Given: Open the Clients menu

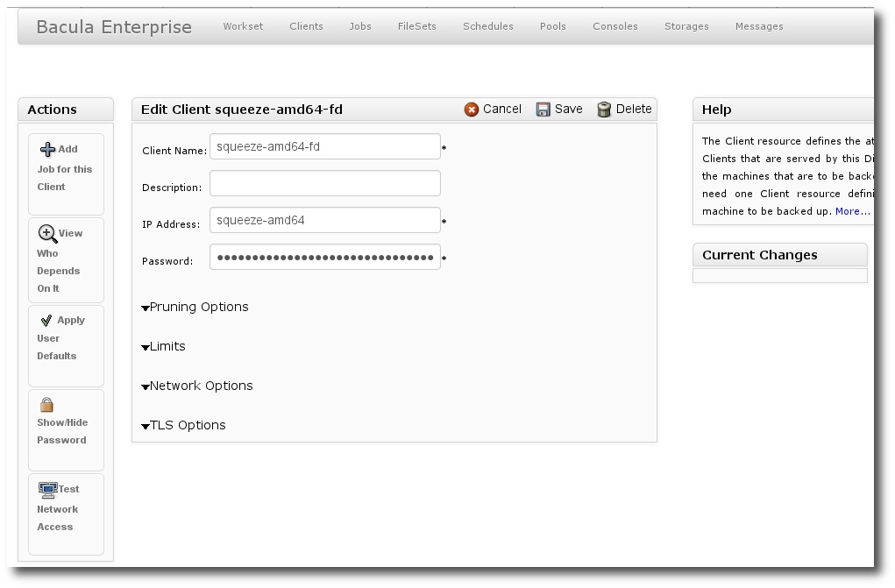Looking at the screenshot, I should (x=306, y=26).
